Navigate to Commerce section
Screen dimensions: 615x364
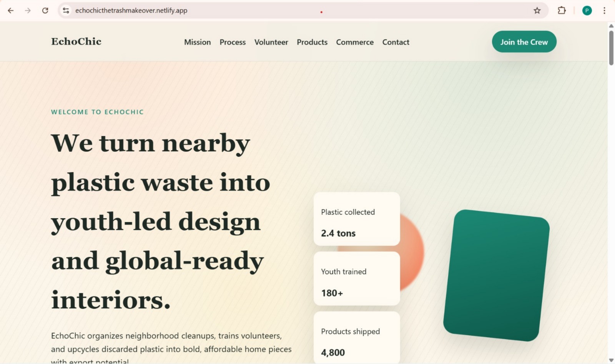[355, 42]
